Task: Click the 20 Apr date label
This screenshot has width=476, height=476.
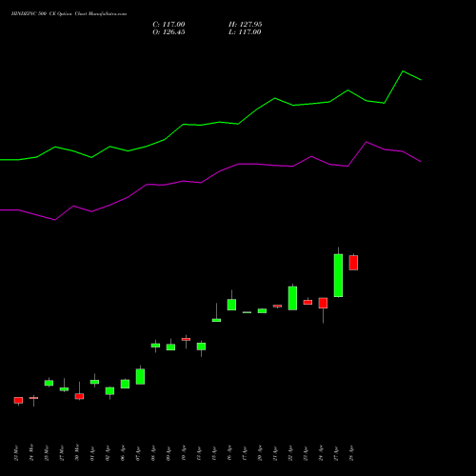Action: pos(260,453)
